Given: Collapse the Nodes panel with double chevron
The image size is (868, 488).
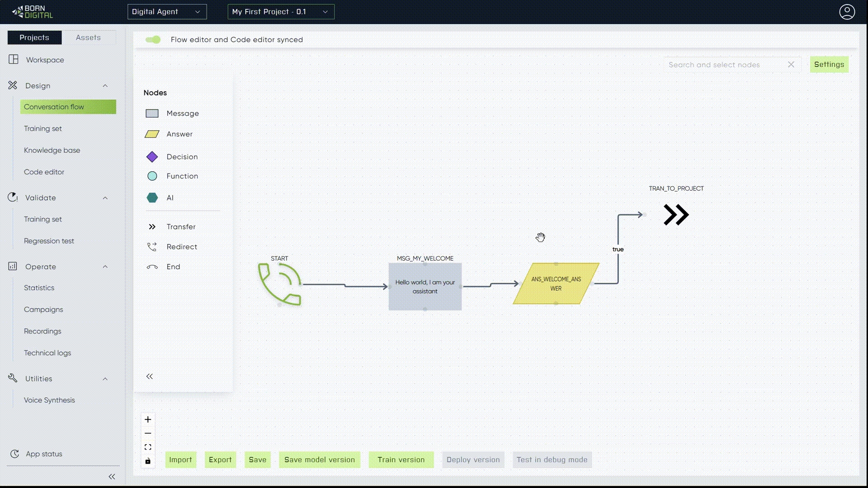Looking at the screenshot, I should point(150,376).
